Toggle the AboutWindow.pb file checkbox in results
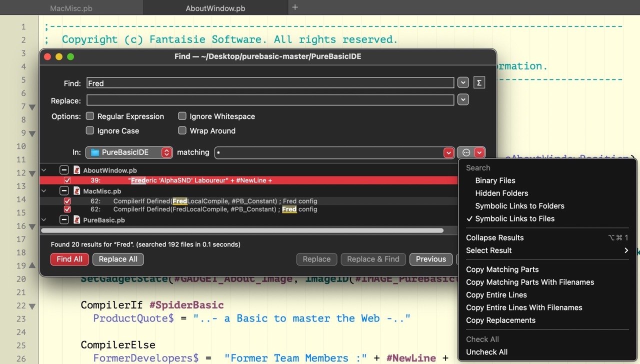This screenshot has height=364, width=640. (64, 170)
